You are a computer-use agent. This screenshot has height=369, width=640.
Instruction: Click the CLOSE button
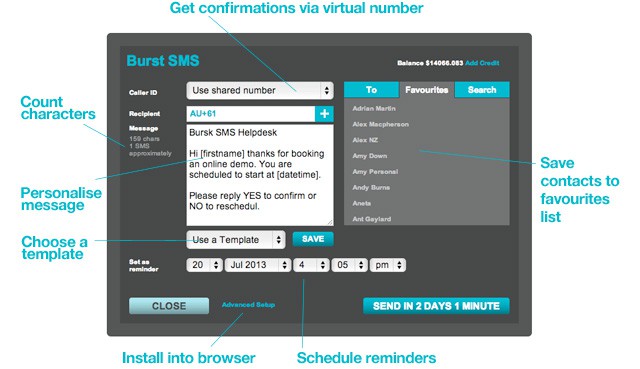[x=169, y=306]
